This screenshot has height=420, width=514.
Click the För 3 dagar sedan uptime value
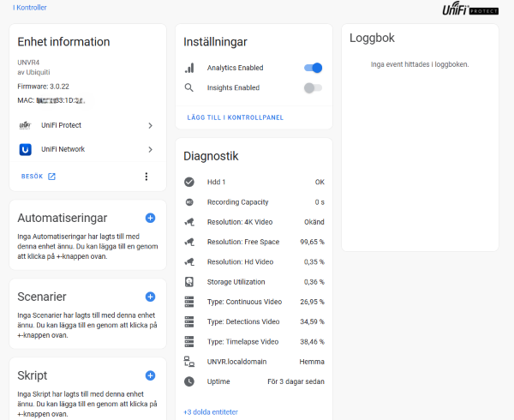pos(296,381)
